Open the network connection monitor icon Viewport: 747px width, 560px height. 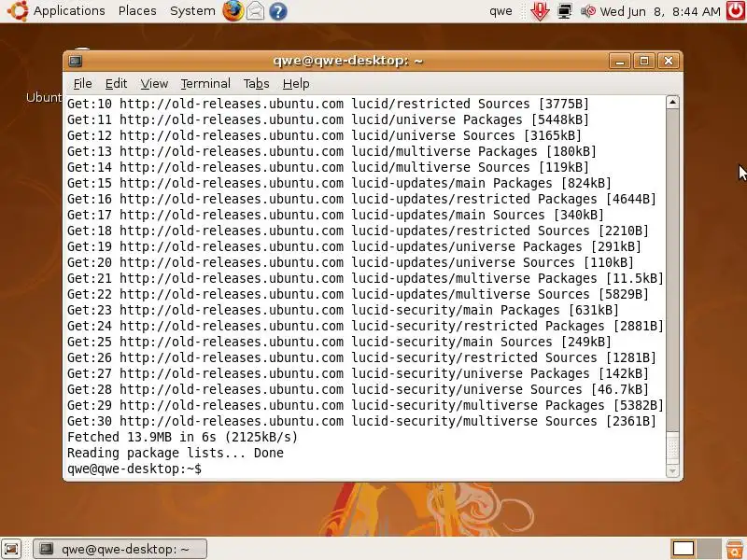[x=565, y=11]
